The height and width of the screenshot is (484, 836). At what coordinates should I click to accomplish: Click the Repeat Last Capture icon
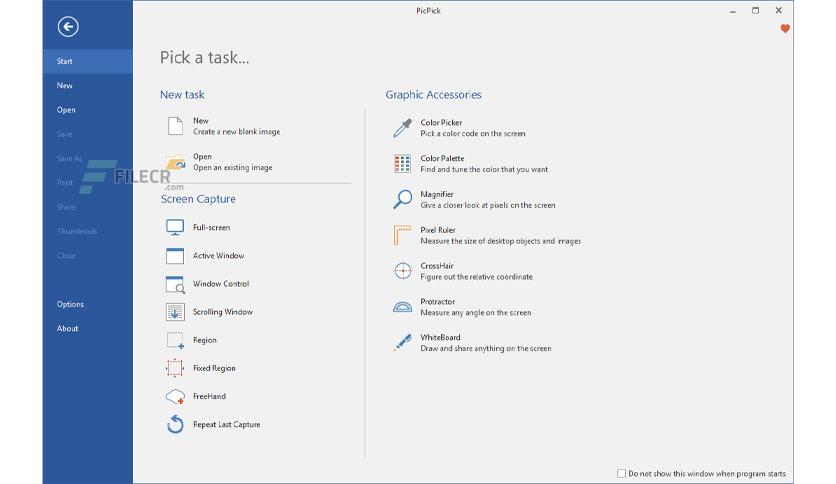(175, 424)
